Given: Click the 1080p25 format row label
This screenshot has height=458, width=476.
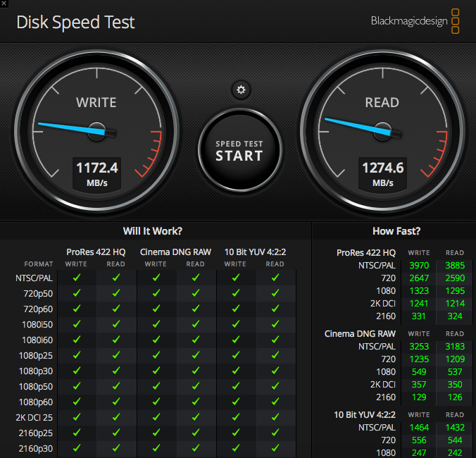Looking at the screenshot, I should (x=36, y=356).
